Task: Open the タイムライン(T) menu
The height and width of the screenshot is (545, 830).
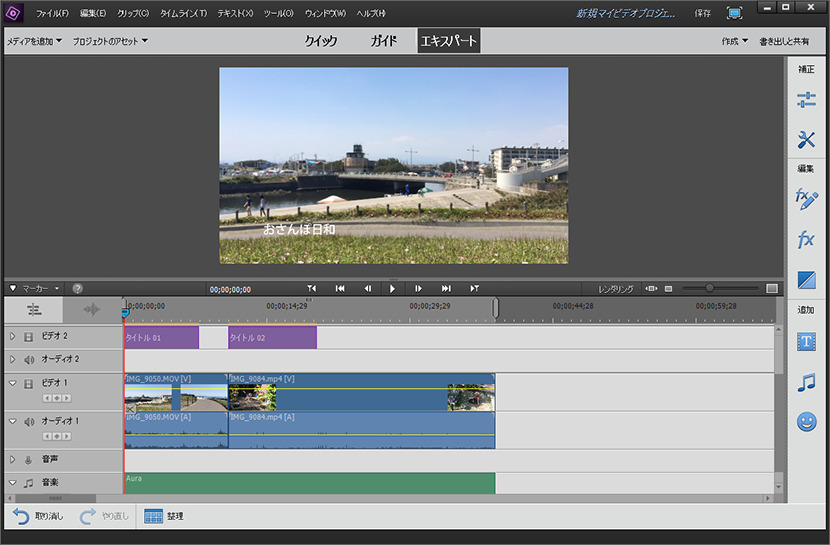Action: (x=183, y=13)
